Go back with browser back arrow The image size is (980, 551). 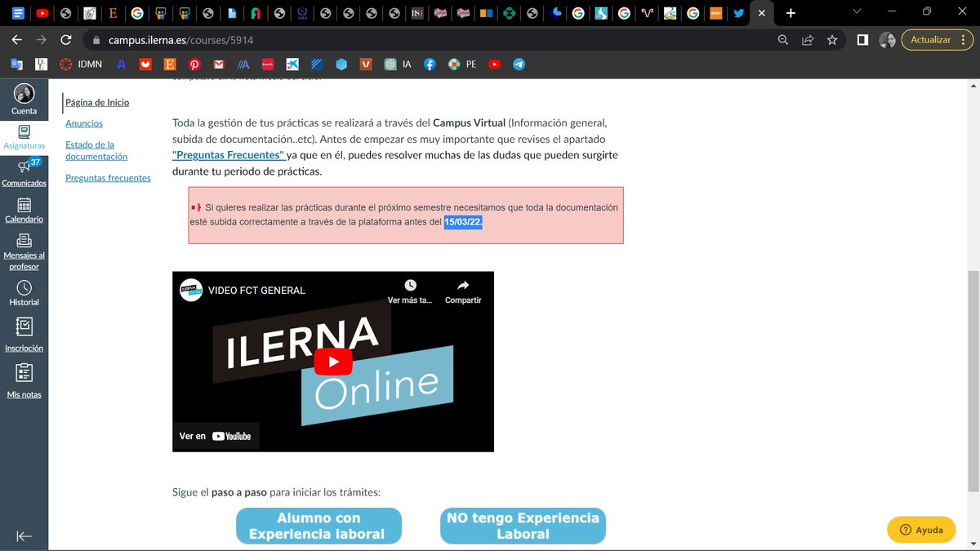(x=17, y=39)
